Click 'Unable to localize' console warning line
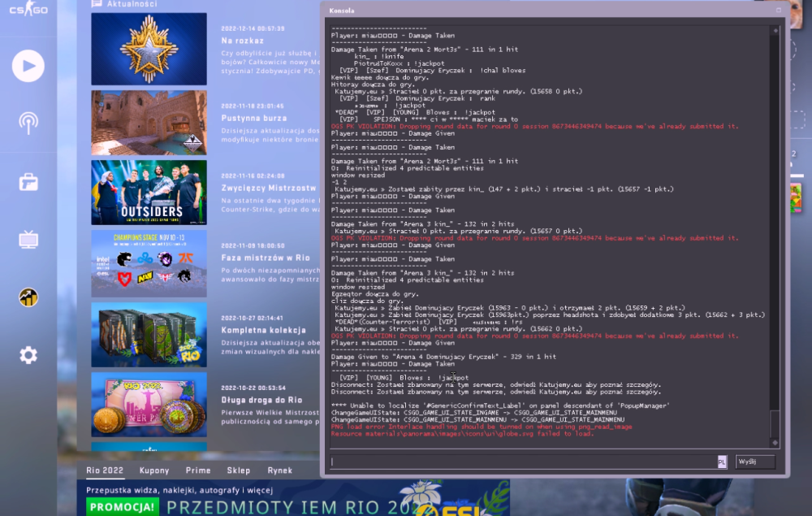 coord(500,405)
